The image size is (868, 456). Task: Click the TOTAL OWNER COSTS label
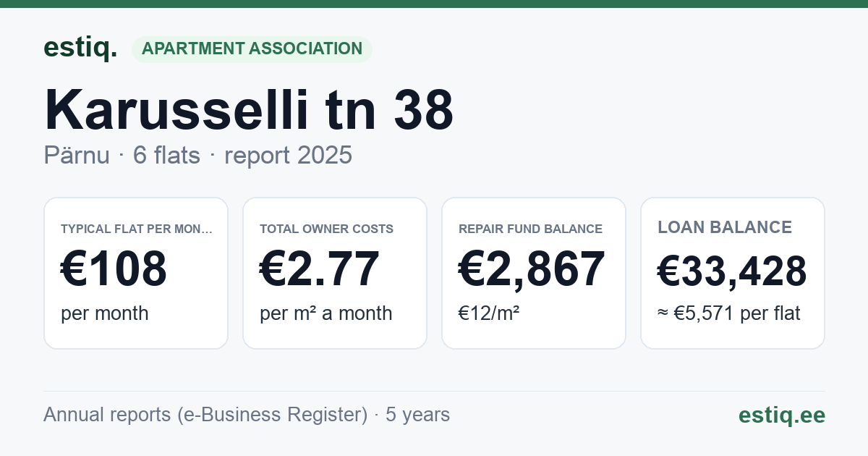pos(326,229)
